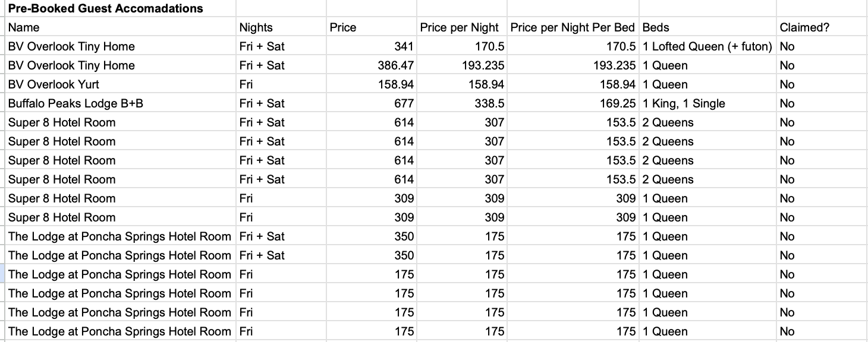
Task: Select the 'Price per Night Per Bed' header
Action: (573, 27)
